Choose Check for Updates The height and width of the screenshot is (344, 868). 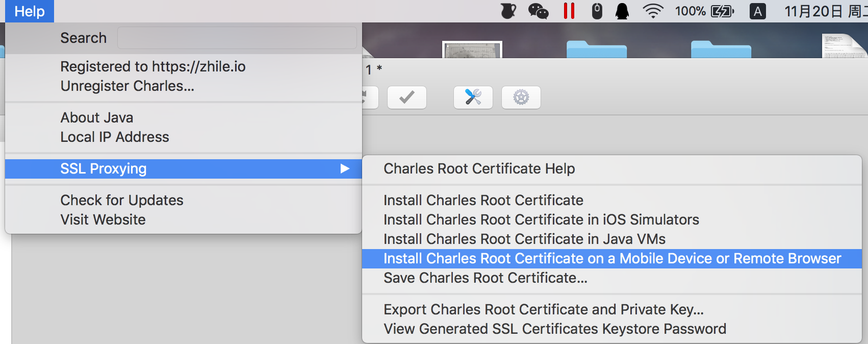point(184,200)
